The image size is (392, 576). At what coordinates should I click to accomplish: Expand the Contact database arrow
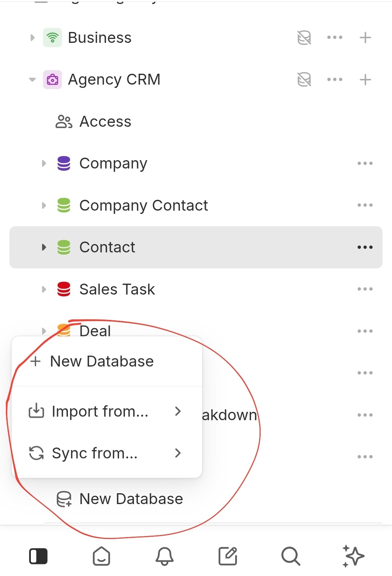[44, 247]
